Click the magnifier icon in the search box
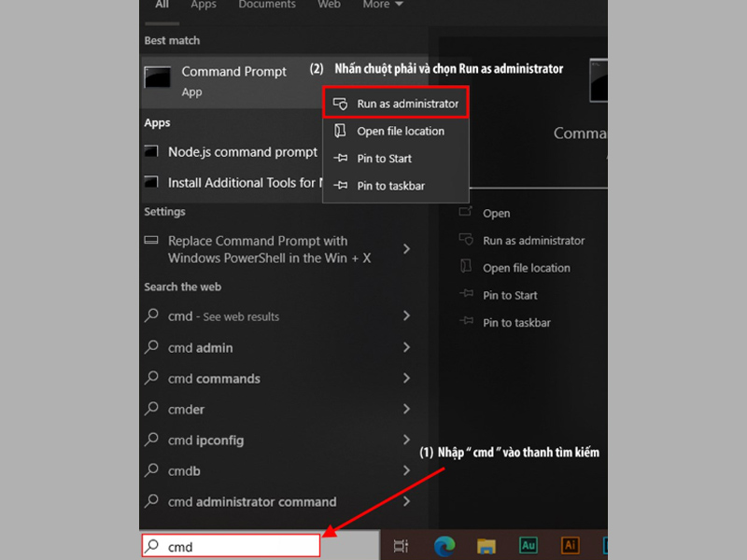 (x=152, y=546)
